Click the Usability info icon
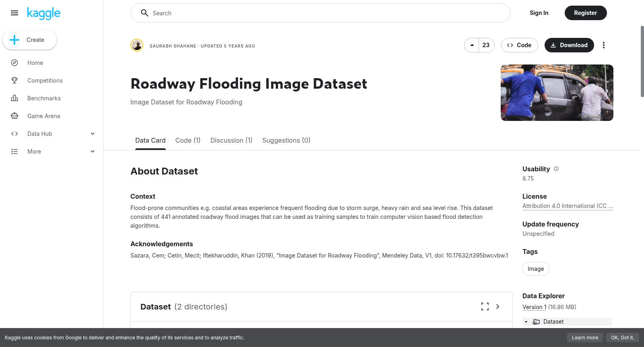The height and width of the screenshot is (347, 644). (556, 169)
